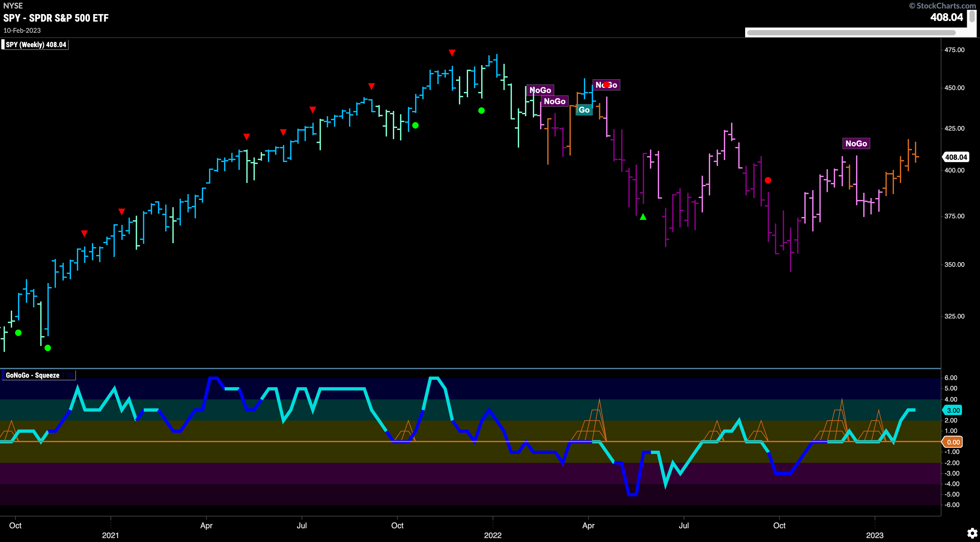The width and height of the screenshot is (980, 542).
Task: Click the large 408.04 price in the header
Action: [947, 17]
